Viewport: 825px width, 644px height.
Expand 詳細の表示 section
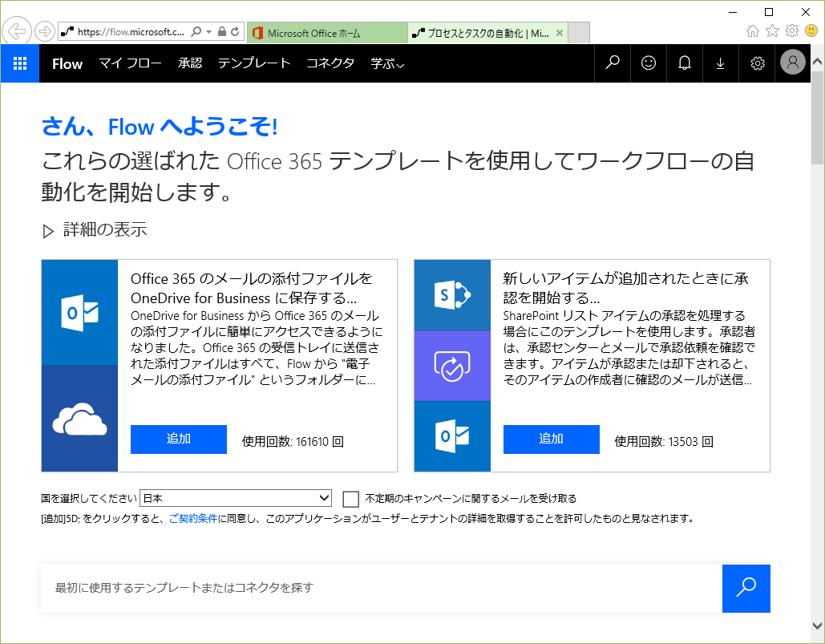click(94, 230)
